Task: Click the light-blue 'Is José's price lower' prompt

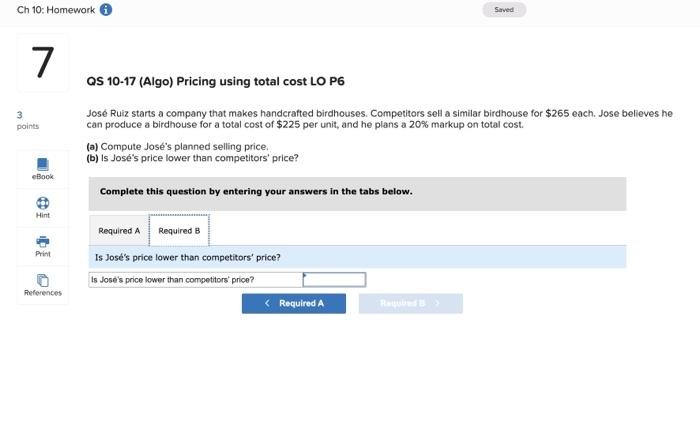Action: click(x=357, y=258)
